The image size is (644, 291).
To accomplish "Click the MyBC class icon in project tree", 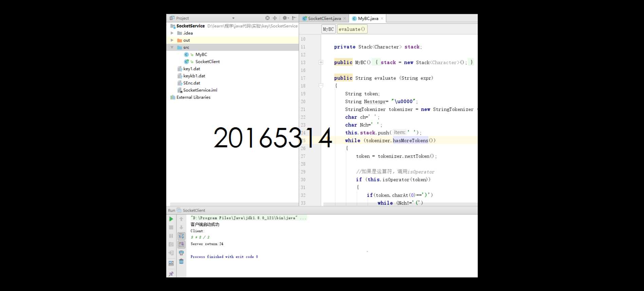I will [186, 54].
